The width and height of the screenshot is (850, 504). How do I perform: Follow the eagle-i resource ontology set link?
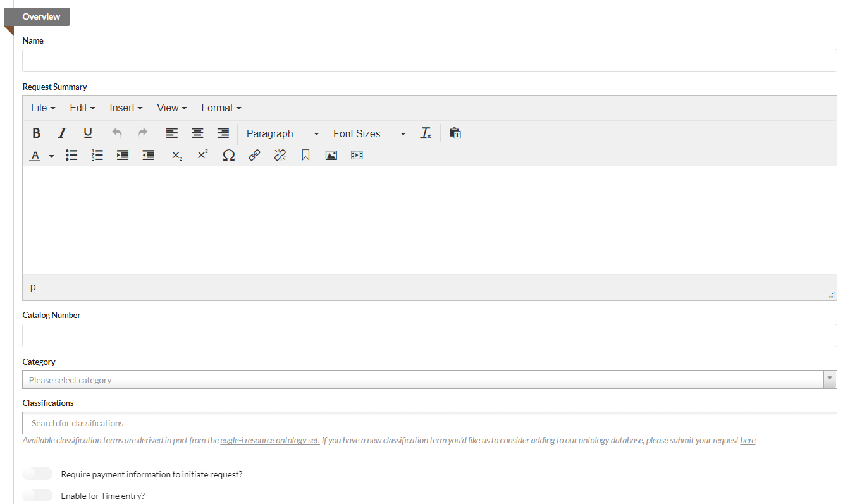[269, 441]
